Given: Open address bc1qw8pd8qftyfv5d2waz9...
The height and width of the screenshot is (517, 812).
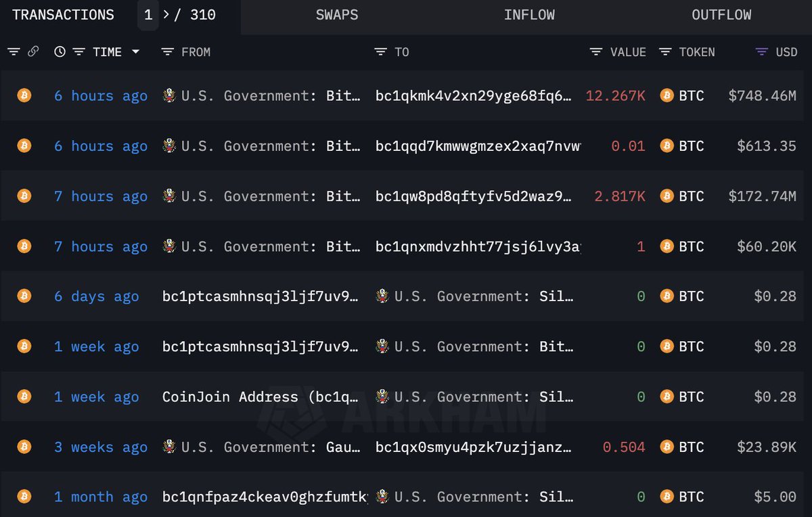Looking at the screenshot, I should coord(474,197).
